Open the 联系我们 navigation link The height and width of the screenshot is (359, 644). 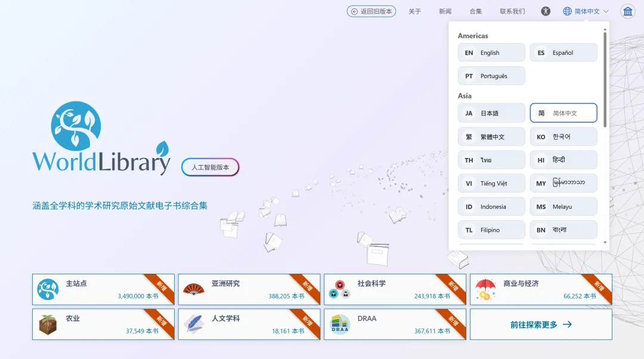coord(512,11)
